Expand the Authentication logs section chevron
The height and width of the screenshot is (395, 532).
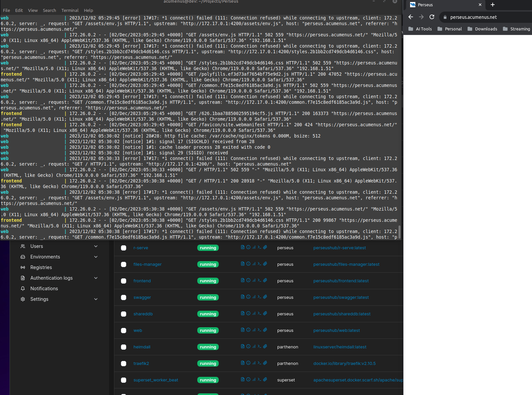[x=96, y=278]
